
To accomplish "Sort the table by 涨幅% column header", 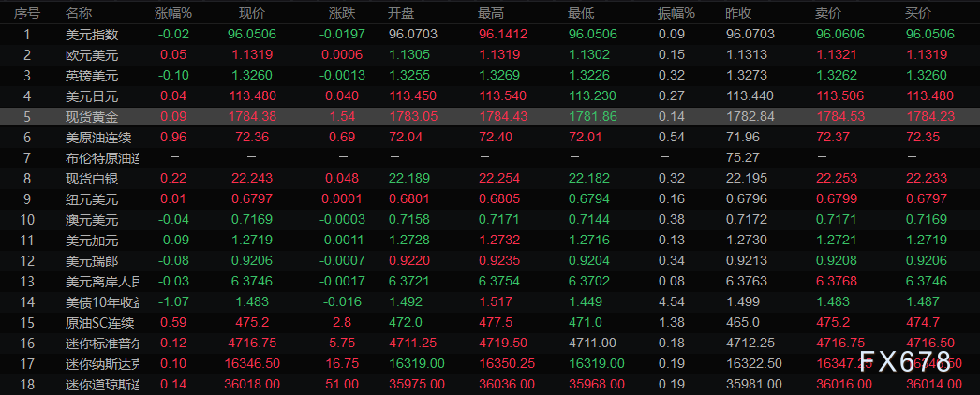I will [x=172, y=13].
